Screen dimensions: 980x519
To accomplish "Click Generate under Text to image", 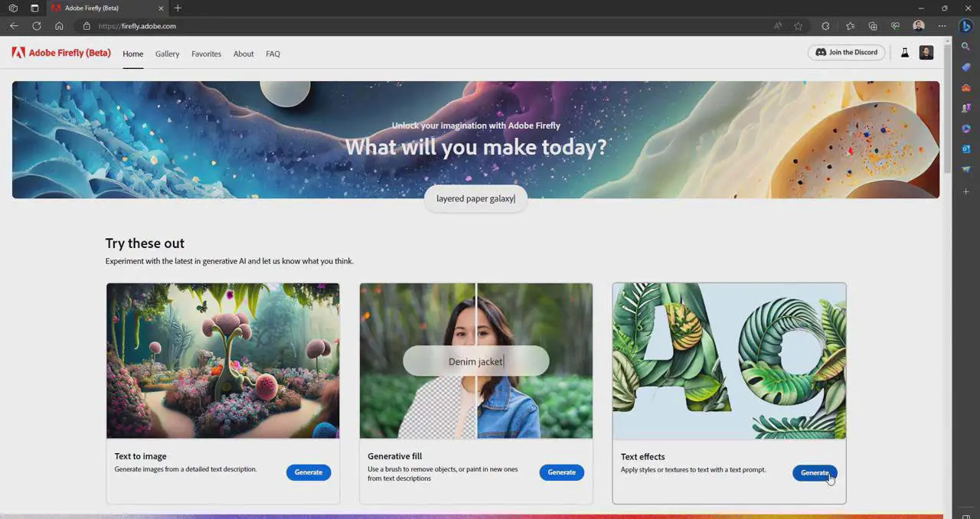I will [309, 472].
